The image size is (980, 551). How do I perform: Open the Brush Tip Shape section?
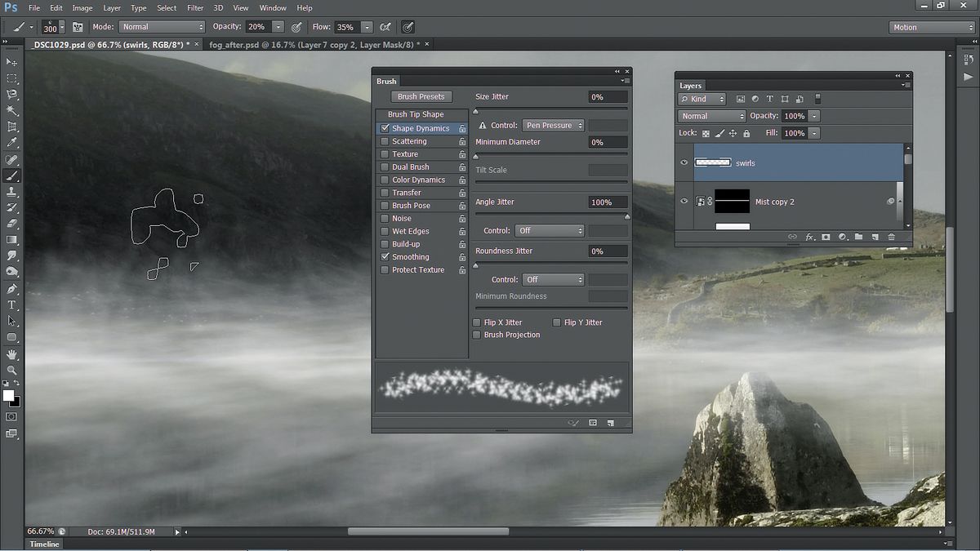[x=416, y=114]
